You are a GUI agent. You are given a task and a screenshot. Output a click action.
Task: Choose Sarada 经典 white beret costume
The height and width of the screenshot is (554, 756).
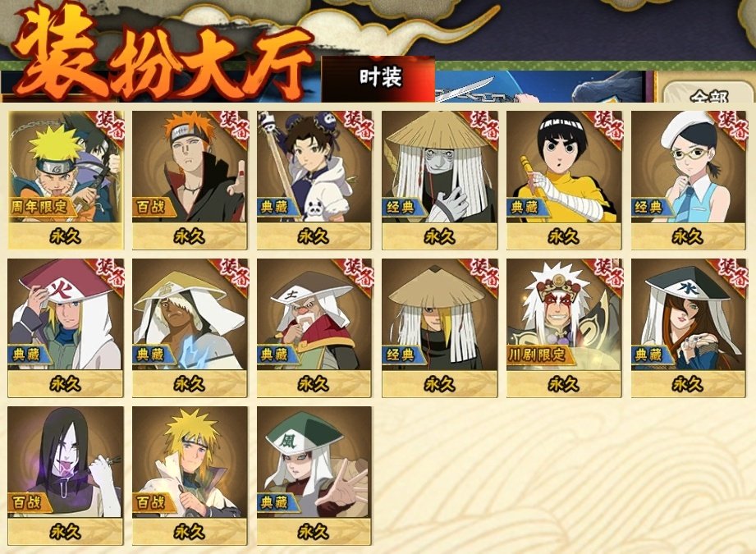689,181
